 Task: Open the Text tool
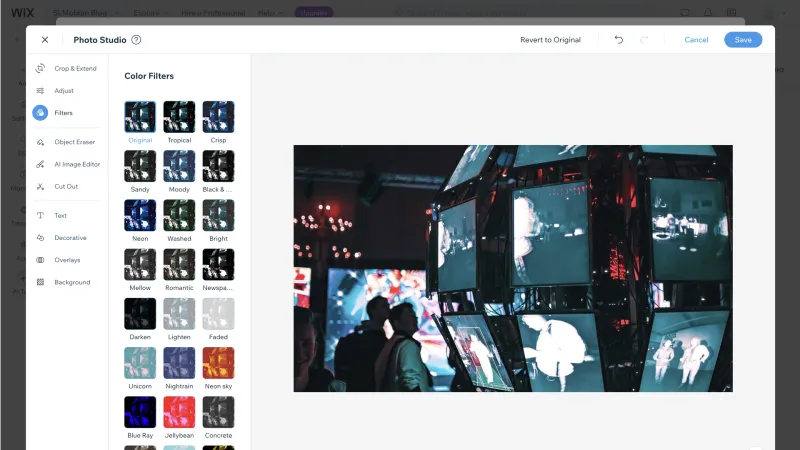pyautogui.click(x=52, y=215)
